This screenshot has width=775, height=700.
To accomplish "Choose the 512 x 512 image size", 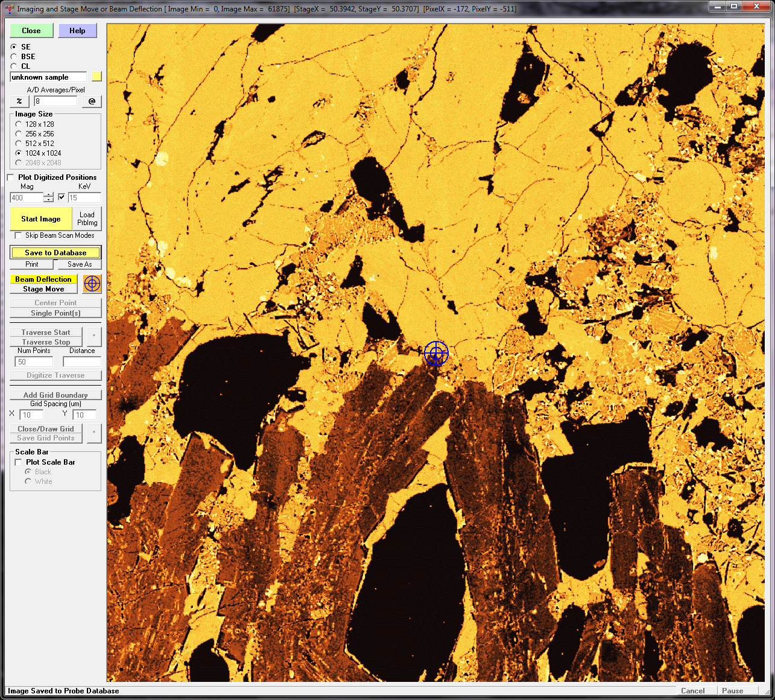I will click(x=19, y=144).
